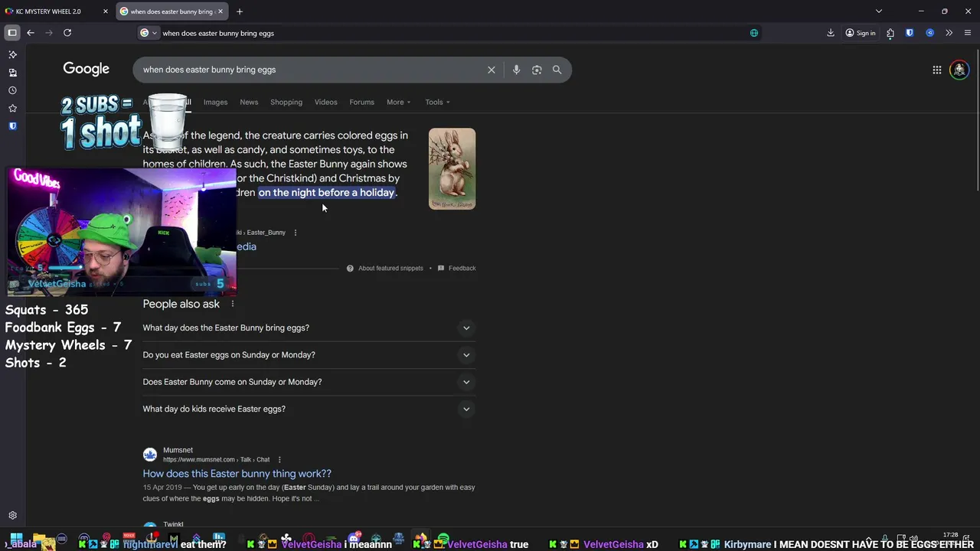Click the About featured snippets link
Image resolution: width=980 pixels, height=551 pixels.
pos(390,269)
